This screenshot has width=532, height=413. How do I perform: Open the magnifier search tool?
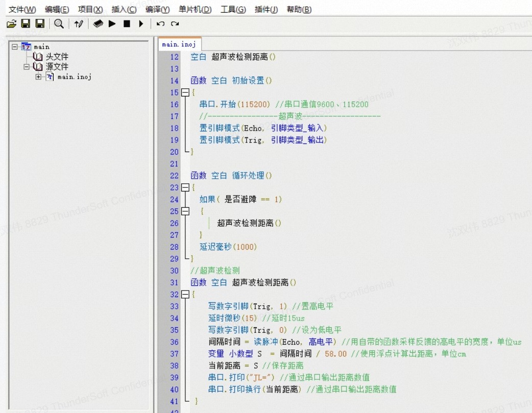pyautogui.click(x=59, y=24)
